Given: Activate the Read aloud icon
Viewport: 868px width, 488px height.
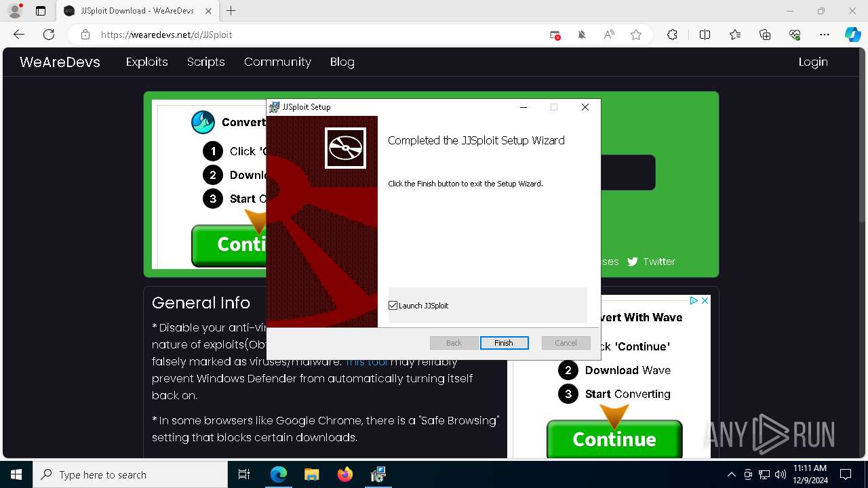Looking at the screenshot, I should [609, 35].
